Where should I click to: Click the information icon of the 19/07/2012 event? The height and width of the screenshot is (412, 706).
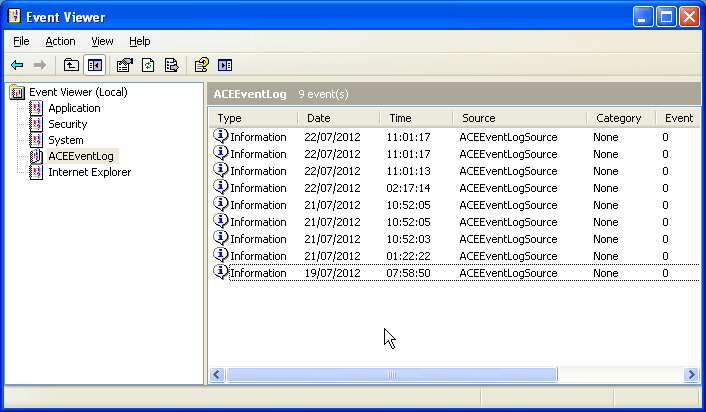221,273
